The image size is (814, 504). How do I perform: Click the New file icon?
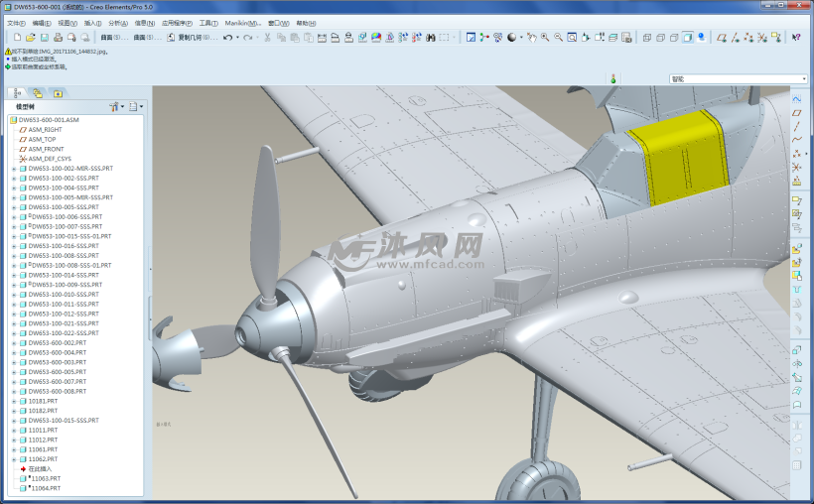(x=17, y=38)
